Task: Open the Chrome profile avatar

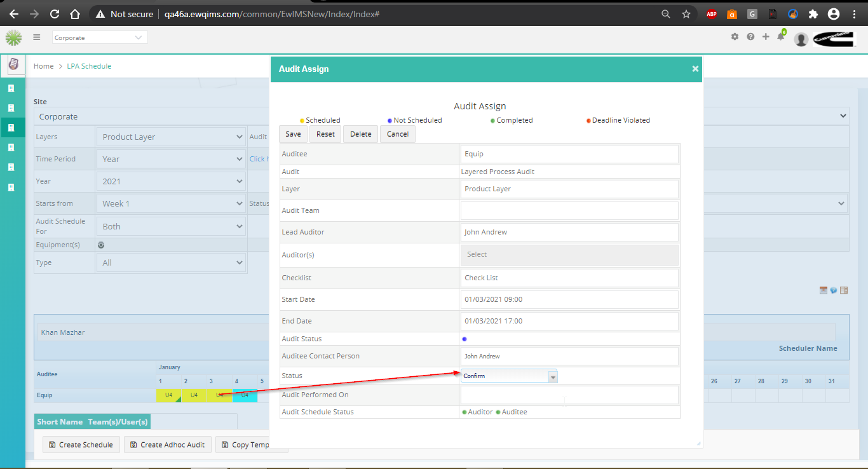Action: (x=834, y=14)
